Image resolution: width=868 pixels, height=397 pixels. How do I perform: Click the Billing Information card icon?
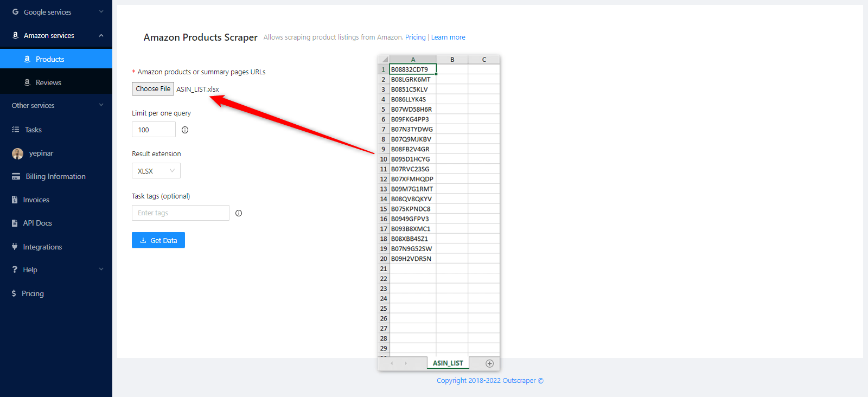[x=16, y=176]
